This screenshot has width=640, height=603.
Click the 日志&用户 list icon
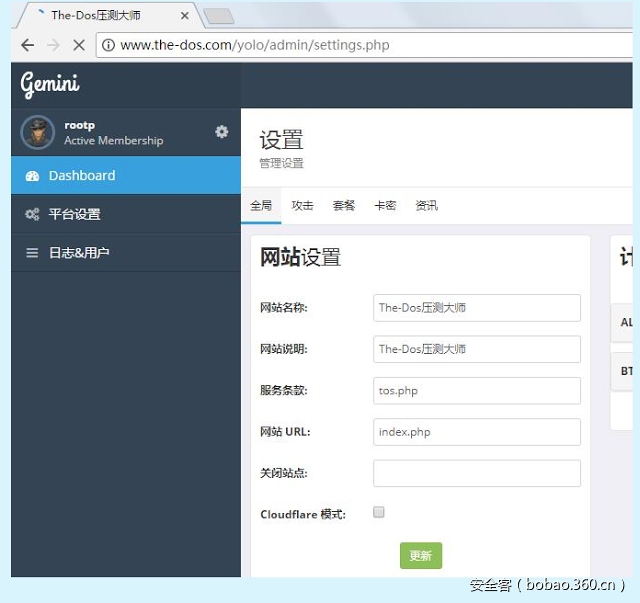point(32,253)
